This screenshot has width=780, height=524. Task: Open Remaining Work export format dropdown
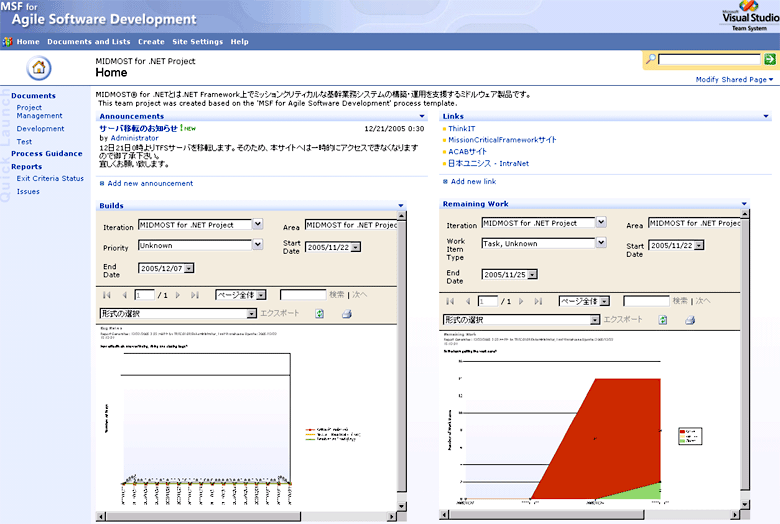tap(595, 320)
